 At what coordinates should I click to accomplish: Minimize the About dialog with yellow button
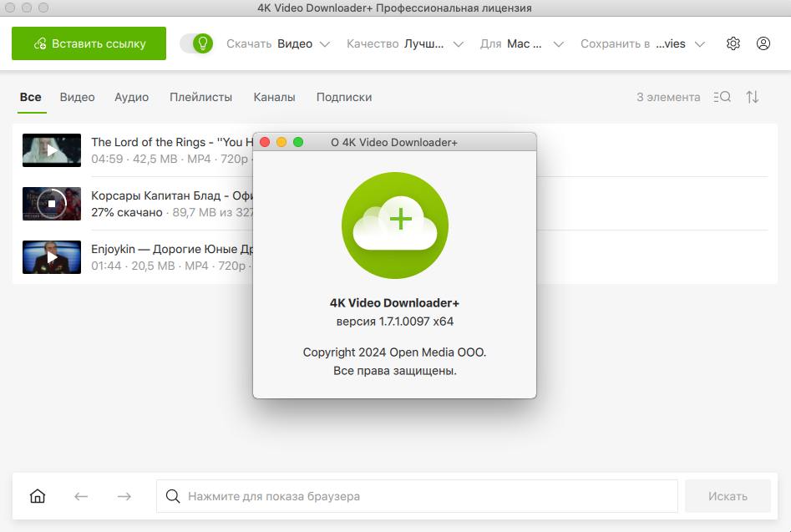pos(281,142)
